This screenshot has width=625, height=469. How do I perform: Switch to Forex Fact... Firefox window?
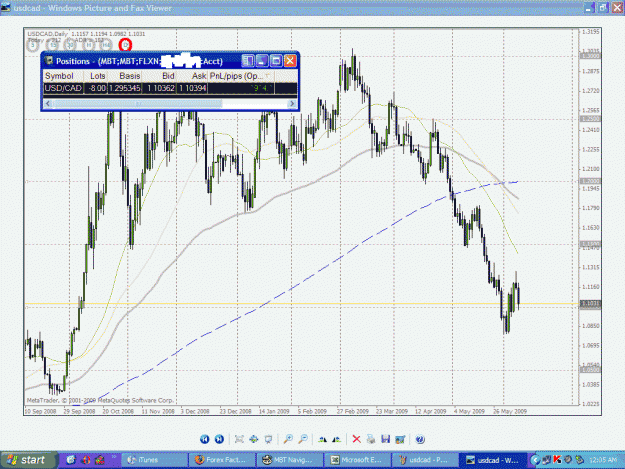point(222,460)
